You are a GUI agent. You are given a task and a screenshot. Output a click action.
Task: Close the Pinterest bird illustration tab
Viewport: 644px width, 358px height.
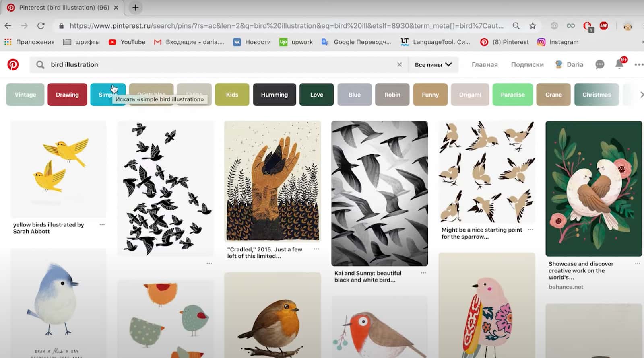pyautogui.click(x=116, y=8)
